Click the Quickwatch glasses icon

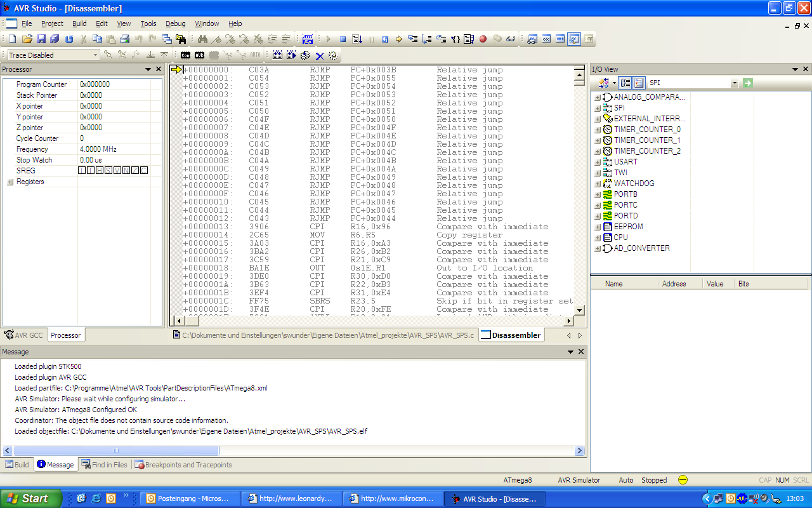pos(511,39)
